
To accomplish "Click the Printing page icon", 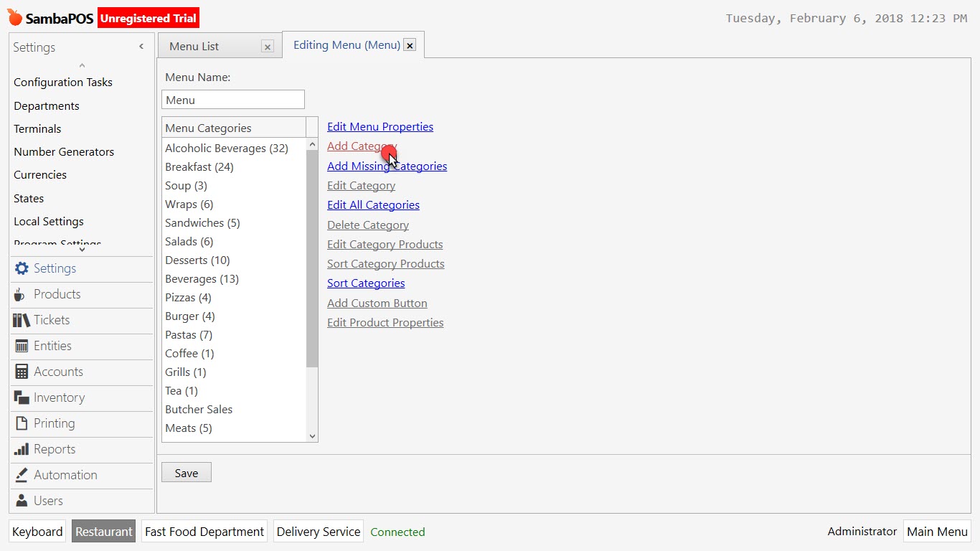I will coord(21,424).
